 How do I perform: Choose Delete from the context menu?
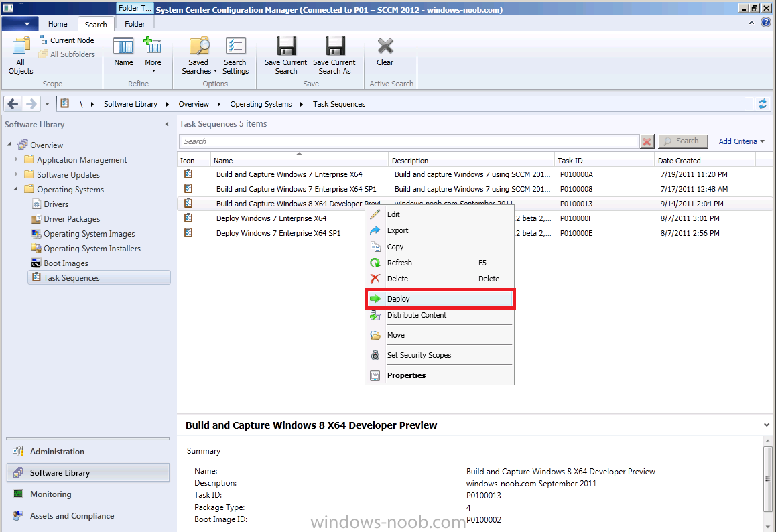point(440,279)
